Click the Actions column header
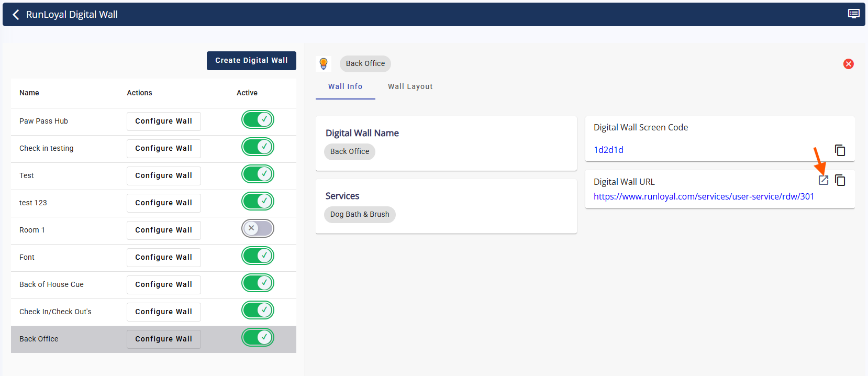 [139, 93]
